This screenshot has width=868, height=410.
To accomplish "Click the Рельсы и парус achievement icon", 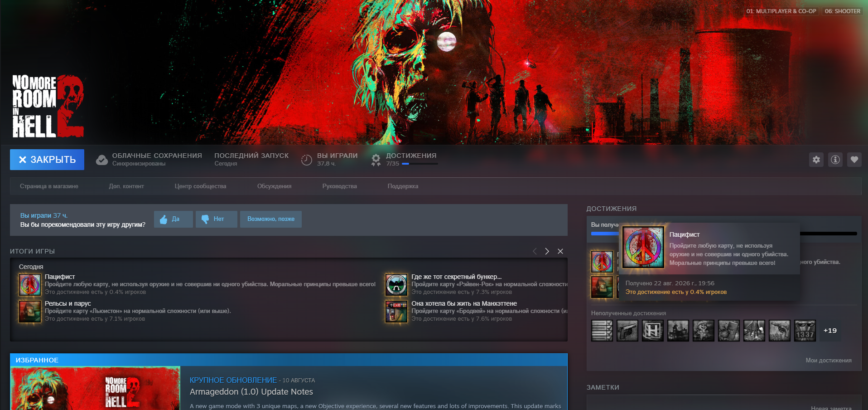I will (x=30, y=312).
